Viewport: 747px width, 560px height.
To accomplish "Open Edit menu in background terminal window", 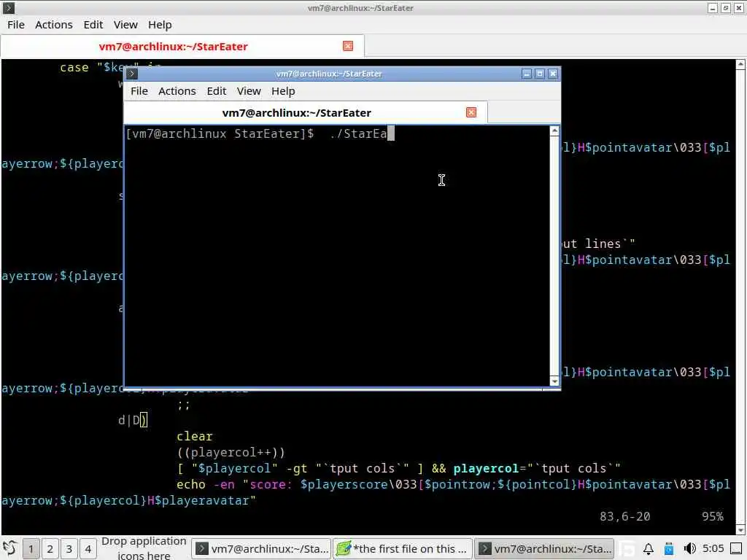I will [93, 25].
